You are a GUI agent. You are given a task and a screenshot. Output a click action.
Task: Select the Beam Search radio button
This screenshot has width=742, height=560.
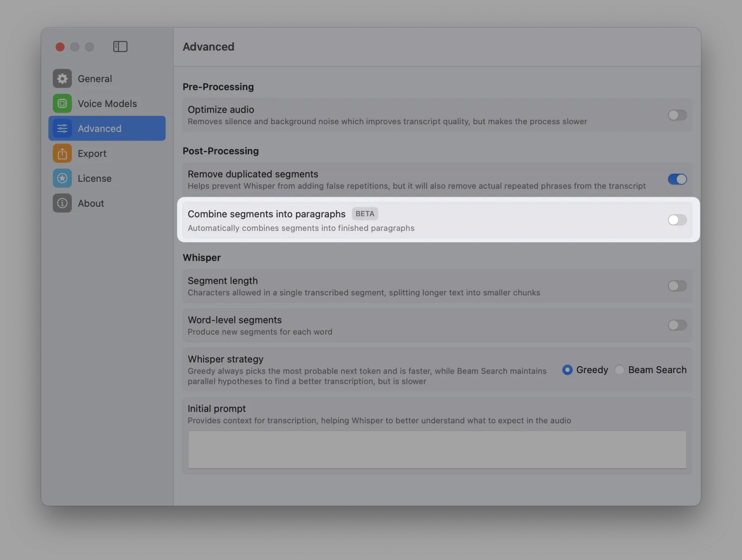619,370
